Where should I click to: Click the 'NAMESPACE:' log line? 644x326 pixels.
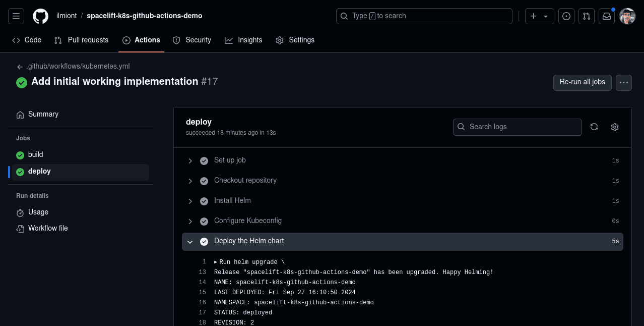click(x=294, y=302)
